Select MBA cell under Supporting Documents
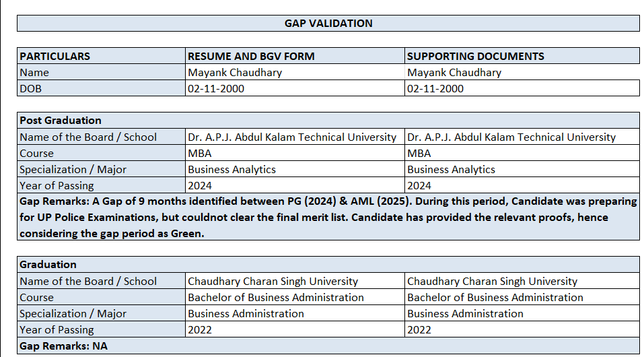 click(x=419, y=154)
